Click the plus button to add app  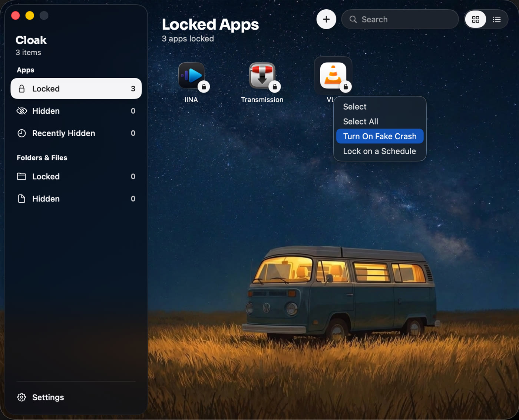[x=326, y=19]
